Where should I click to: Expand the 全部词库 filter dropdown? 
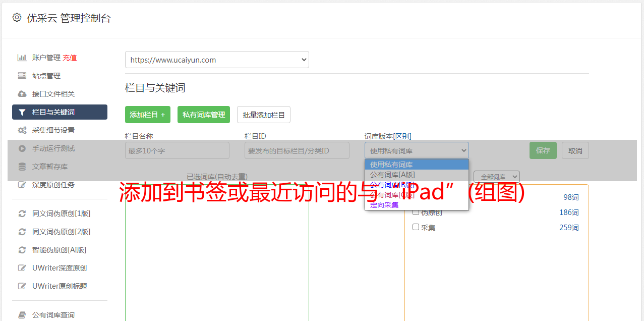click(496, 177)
